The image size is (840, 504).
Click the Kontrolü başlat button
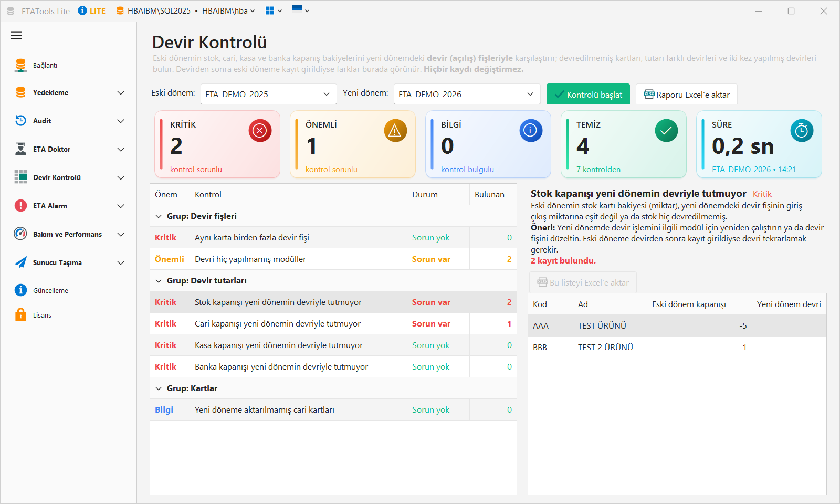point(588,94)
